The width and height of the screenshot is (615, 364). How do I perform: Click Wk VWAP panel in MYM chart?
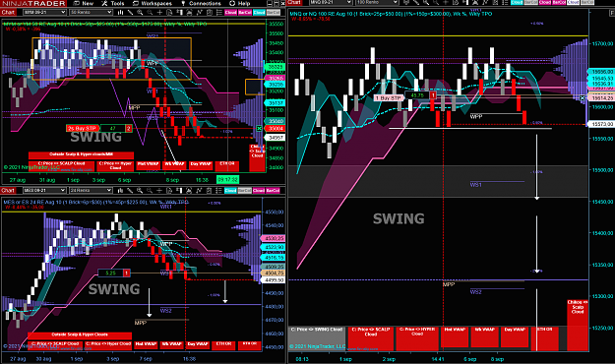tap(174, 165)
